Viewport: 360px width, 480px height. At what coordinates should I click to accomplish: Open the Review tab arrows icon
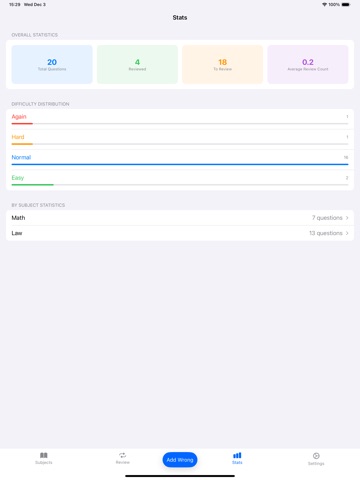tap(123, 455)
